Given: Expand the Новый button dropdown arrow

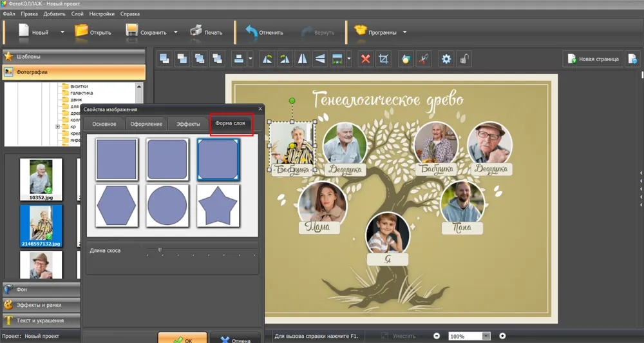Looking at the screenshot, I should point(62,32).
